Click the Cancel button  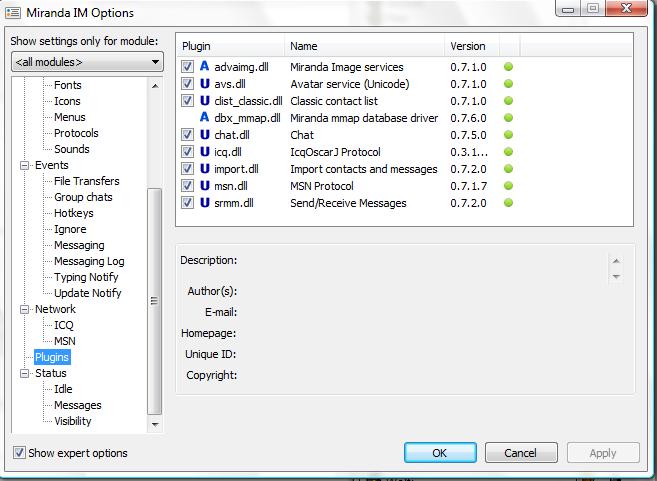tap(521, 453)
